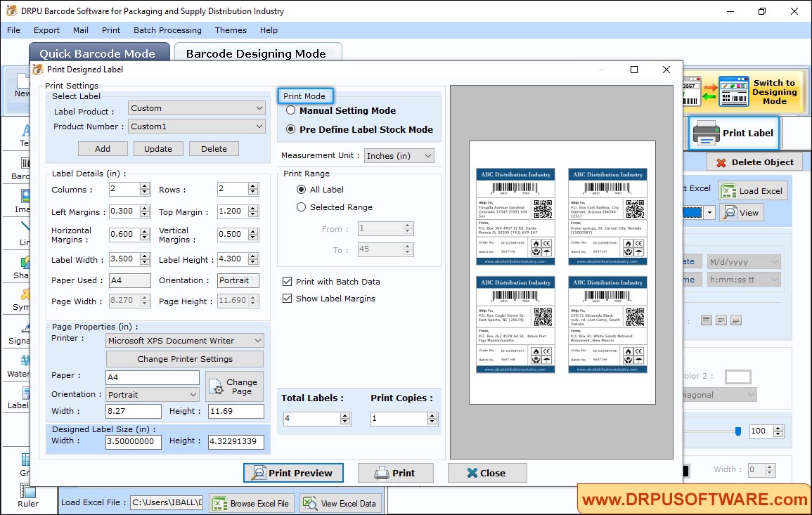Open Page Properties Orientation dropdown

[153, 394]
